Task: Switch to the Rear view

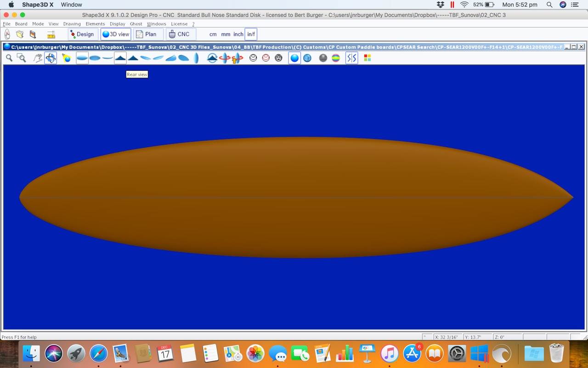Action: 120,57
